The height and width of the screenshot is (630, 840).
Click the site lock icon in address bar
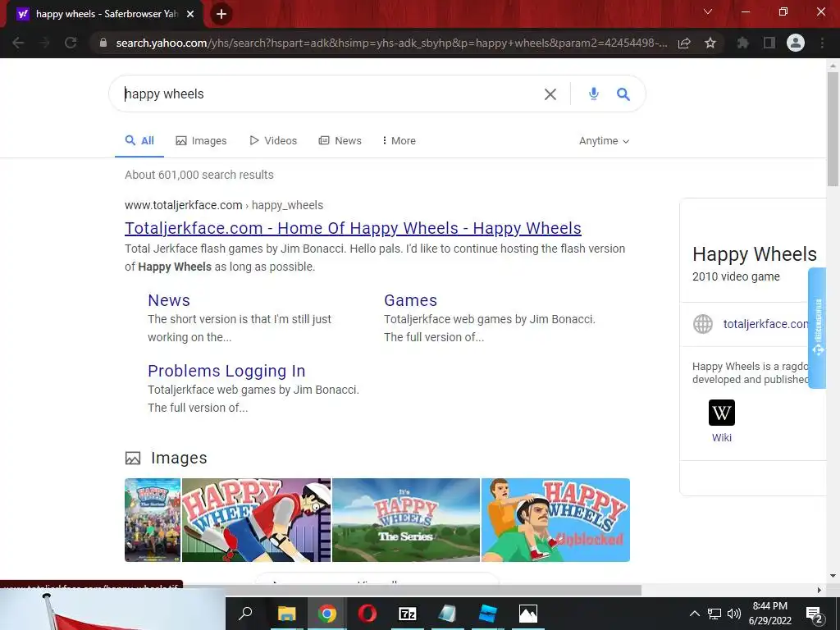103,43
